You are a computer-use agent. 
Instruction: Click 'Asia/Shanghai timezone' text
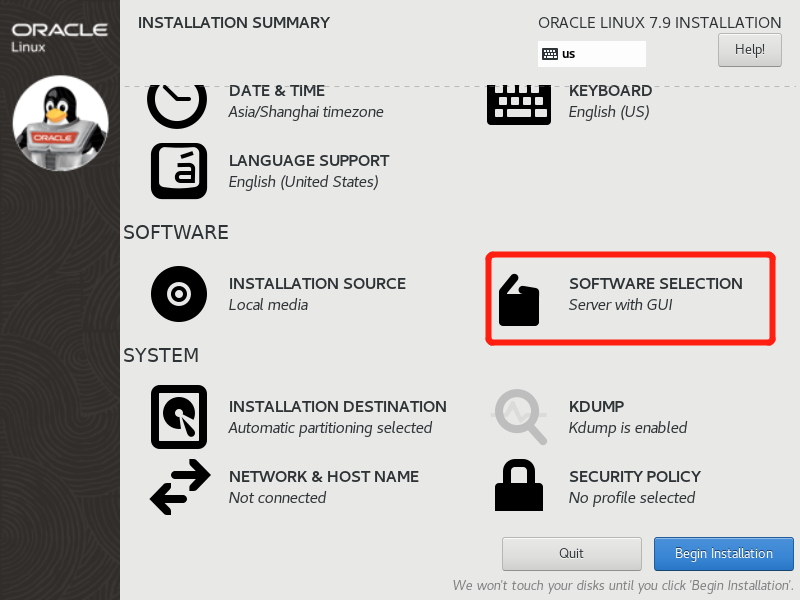[306, 112]
